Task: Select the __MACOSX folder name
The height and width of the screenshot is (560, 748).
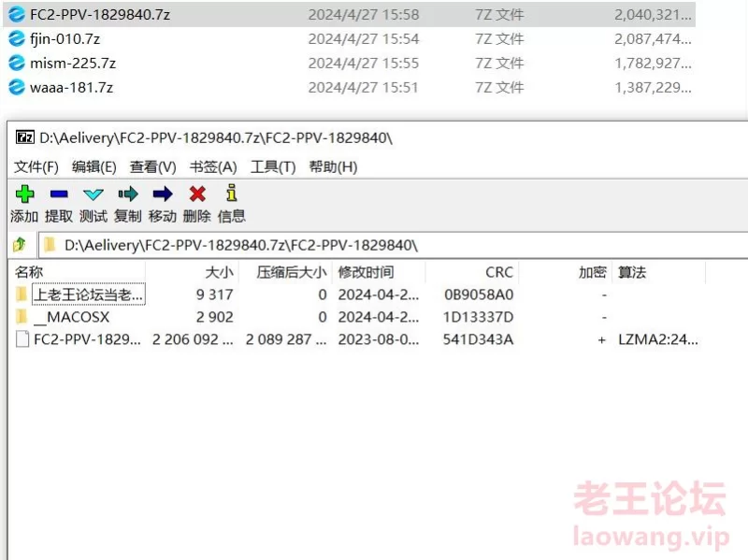Action: coord(72,317)
